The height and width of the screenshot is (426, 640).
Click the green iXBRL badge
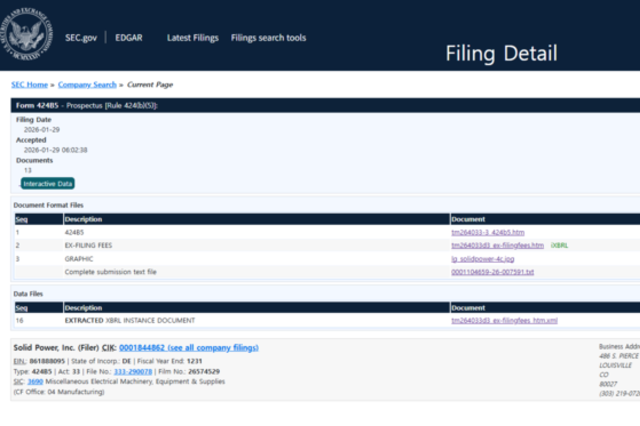(559, 245)
